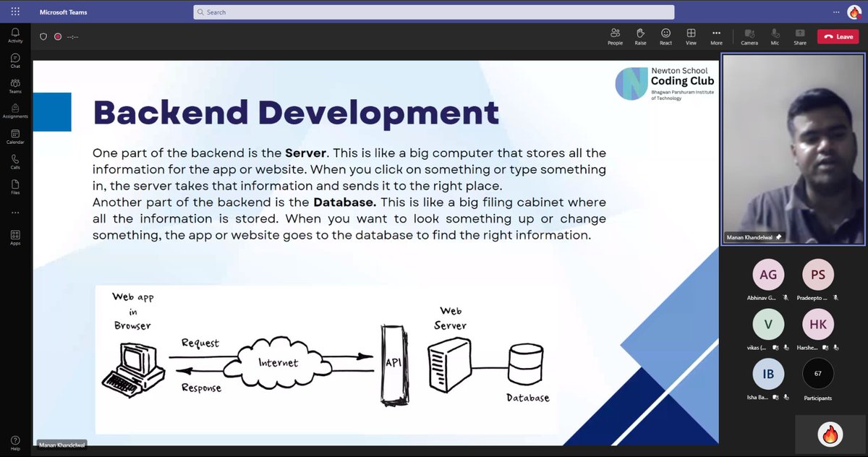Screen dimensions: 868x457
Task: Open Chat in the left sidebar
Action: point(15,61)
